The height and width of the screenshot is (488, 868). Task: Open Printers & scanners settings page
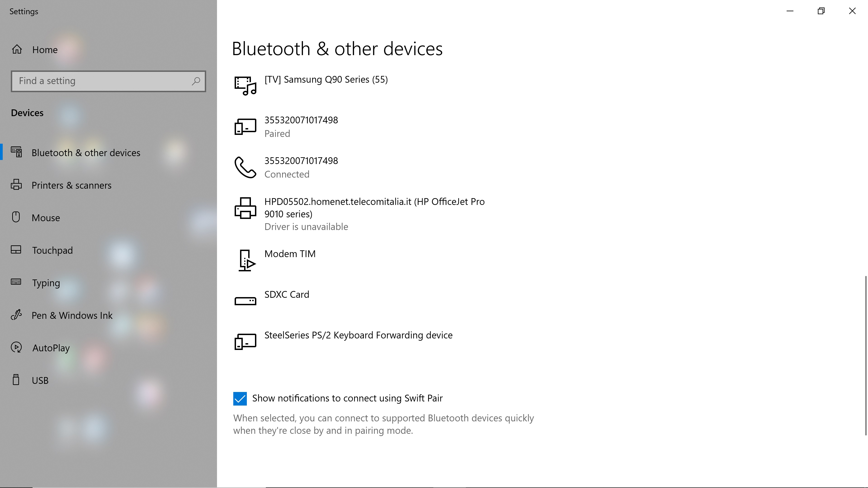point(71,185)
